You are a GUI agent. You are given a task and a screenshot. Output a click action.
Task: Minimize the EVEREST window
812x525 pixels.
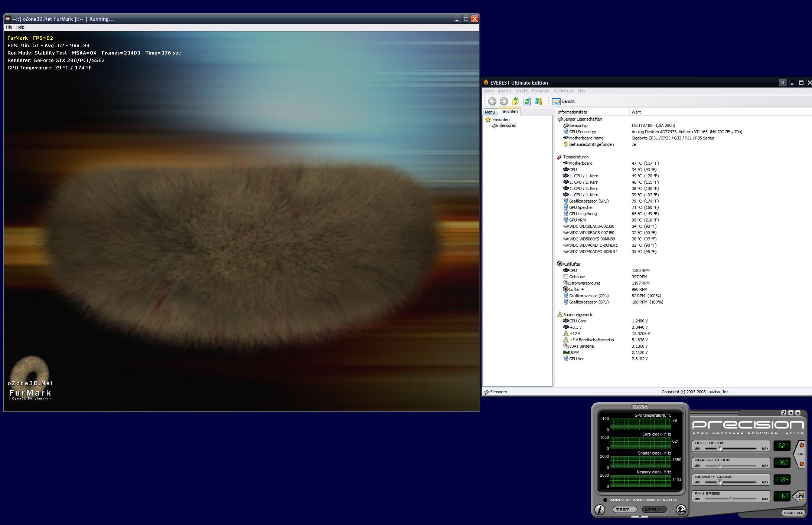[x=792, y=83]
